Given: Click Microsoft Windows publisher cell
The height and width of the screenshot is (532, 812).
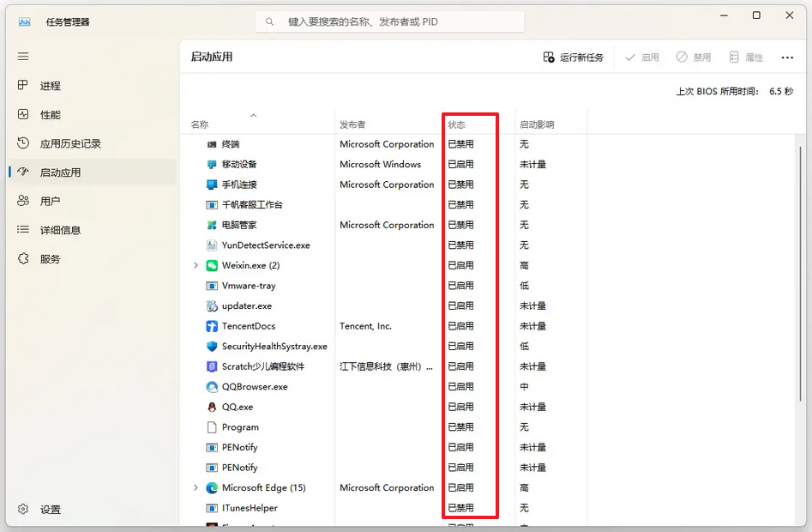Looking at the screenshot, I should tap(380, 164).
